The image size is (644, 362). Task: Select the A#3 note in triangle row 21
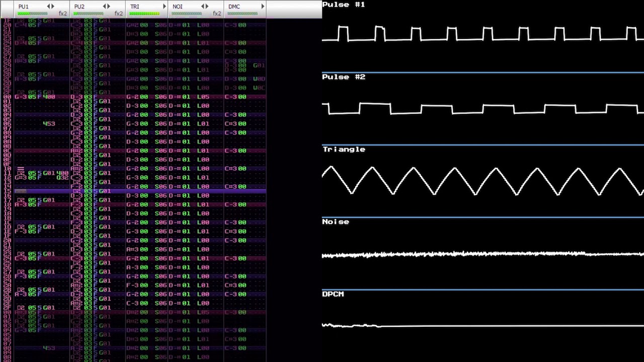coord(132,249)
